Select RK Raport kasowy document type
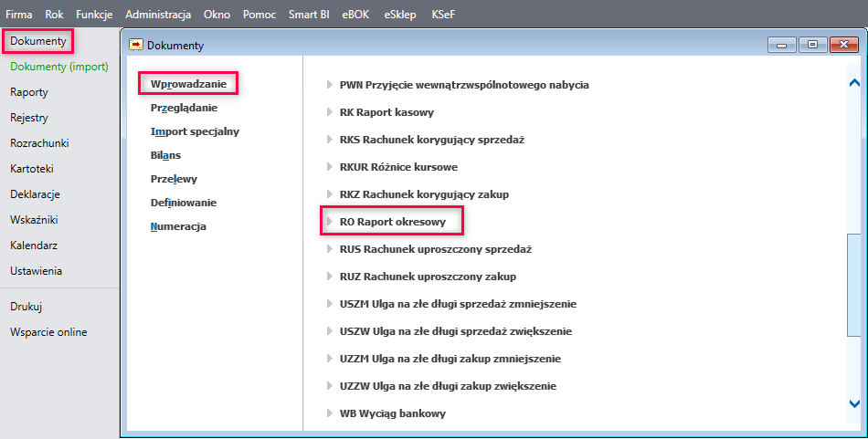The height and width of the screenshot is (439, 868). (386, 112)
